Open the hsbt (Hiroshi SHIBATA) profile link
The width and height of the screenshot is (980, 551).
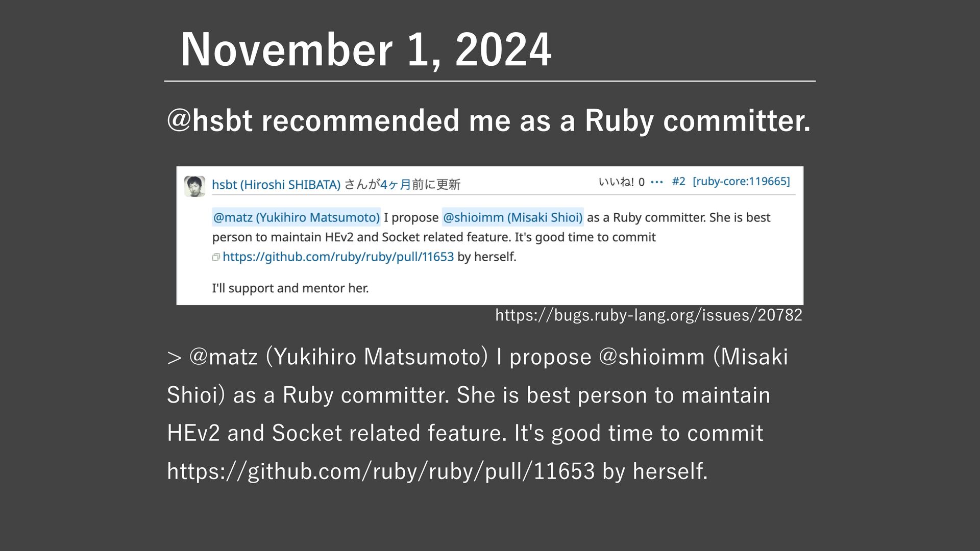point(276,185)
